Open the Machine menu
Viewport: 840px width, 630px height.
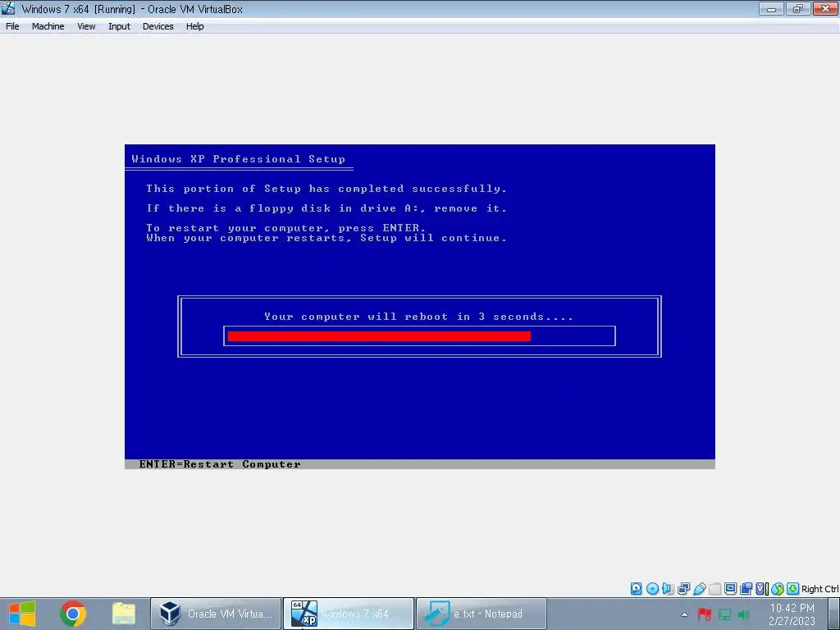click(x=48, y=26)
